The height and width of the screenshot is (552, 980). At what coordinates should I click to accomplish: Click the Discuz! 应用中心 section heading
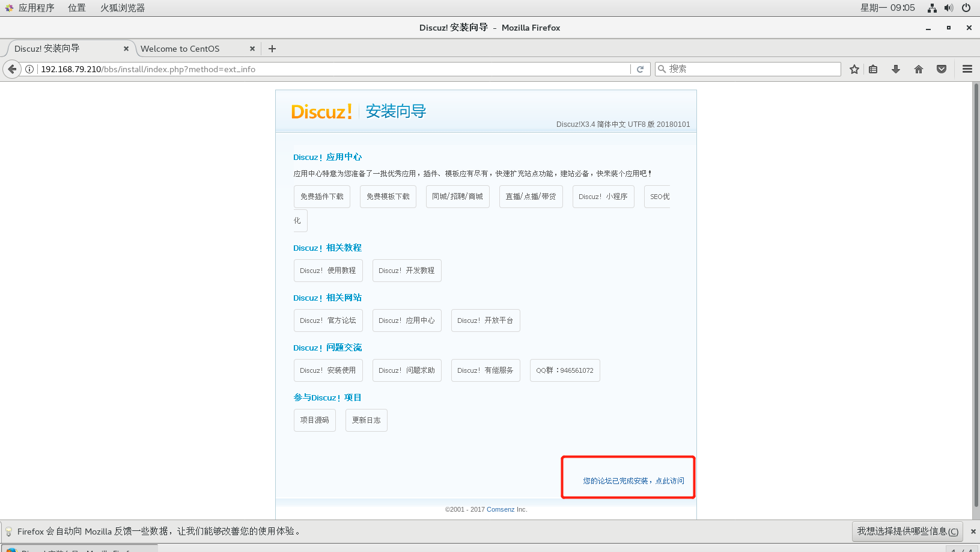[x=327, y=157]
